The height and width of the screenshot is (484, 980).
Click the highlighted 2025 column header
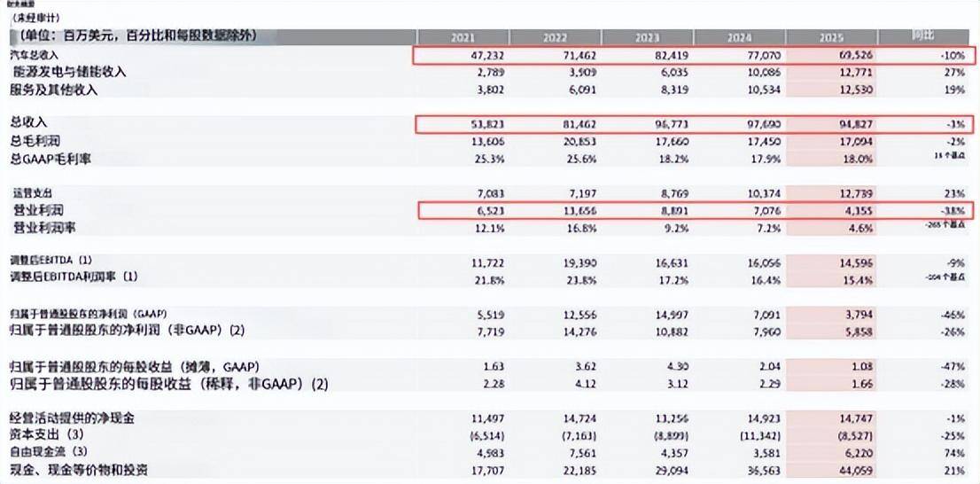point(833,38)
